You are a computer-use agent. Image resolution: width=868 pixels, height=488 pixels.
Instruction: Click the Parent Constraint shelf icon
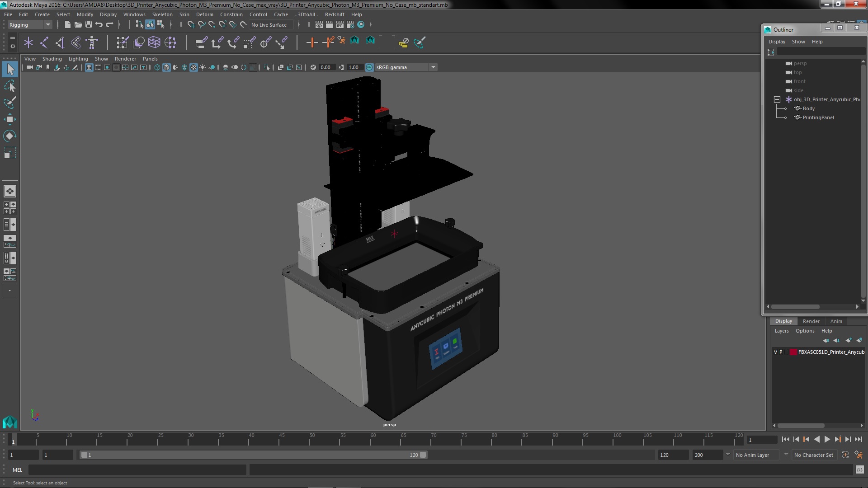[201, 42]
